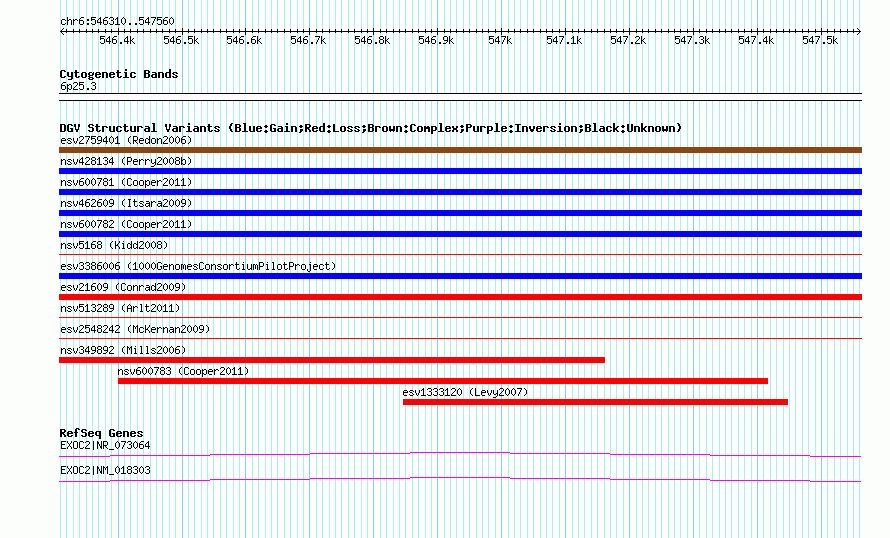Click the nsv5168 (Kidd2008) label
Viewport: 890px width, 538px height.
tap(114, 245)
